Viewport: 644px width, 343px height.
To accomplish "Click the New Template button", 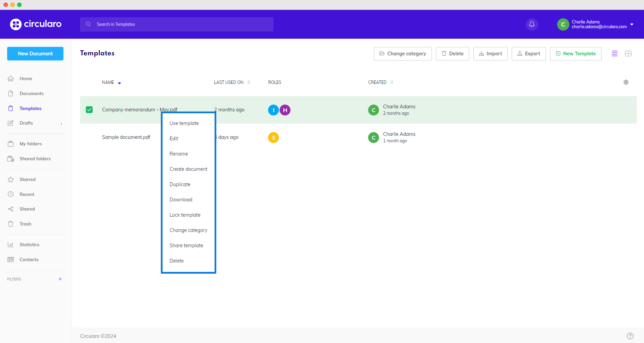I will coord(575,53).
